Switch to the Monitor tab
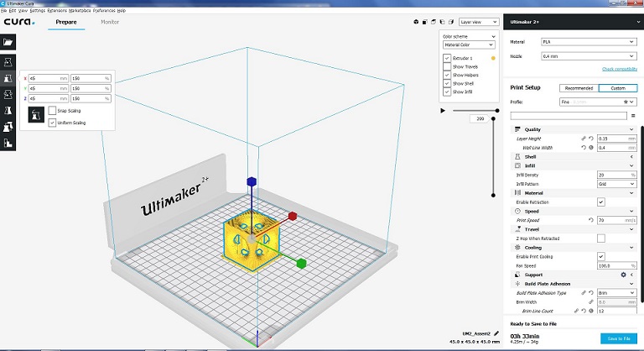 click(x=110, y=22)
